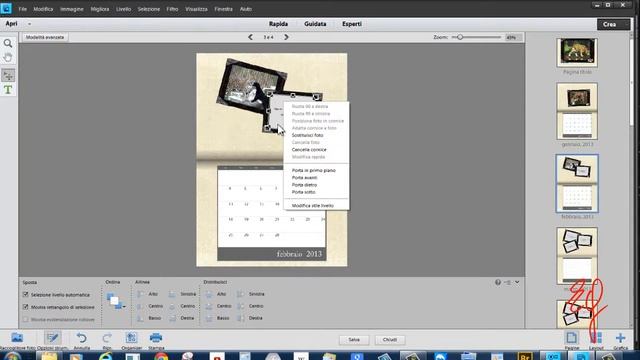Choose Porta sotto from context menu
The width and height of the screenshot is (640, 360).
[303, 192]
